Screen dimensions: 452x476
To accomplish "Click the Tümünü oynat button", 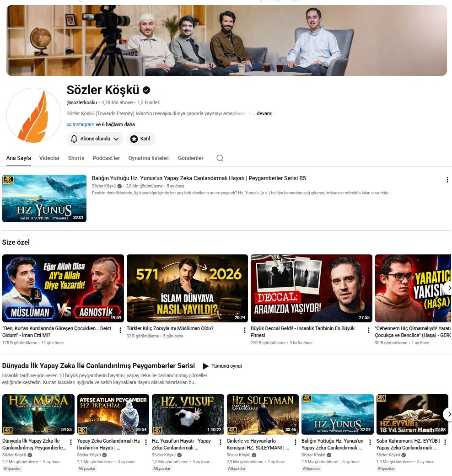I will pos(222,366).
